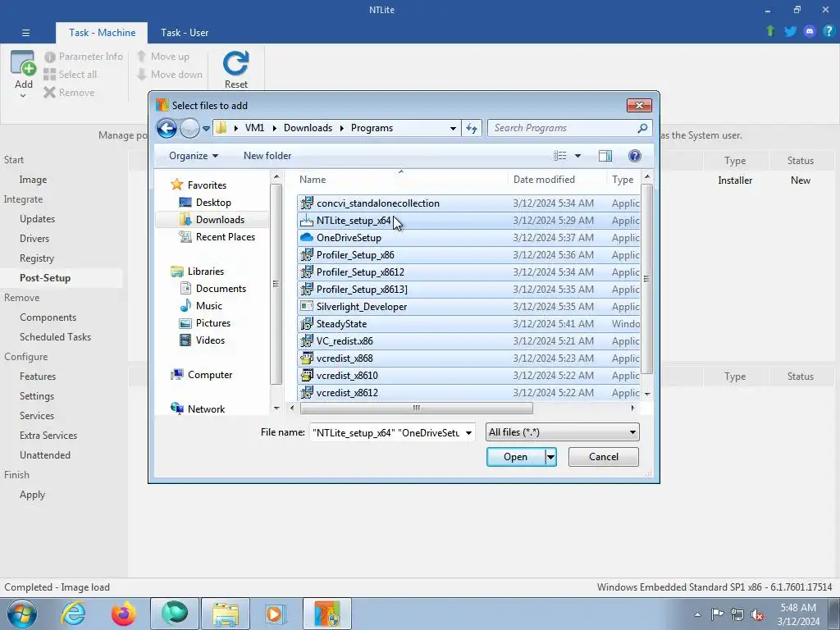Click the File name text field
Image resolution: width=840 pixels, height=630 pixels.
(x=387, y=433)
